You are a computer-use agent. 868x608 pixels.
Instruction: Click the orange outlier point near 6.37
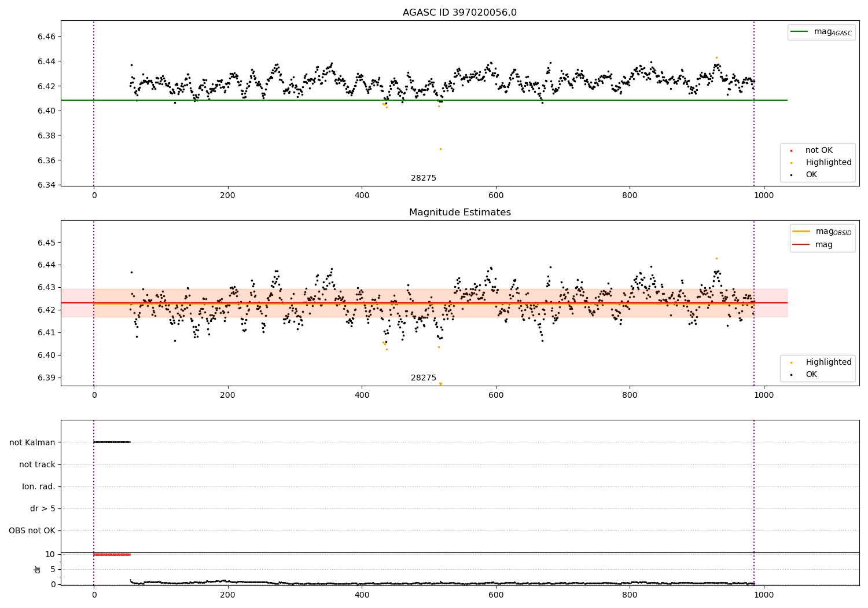click(440, 149)
